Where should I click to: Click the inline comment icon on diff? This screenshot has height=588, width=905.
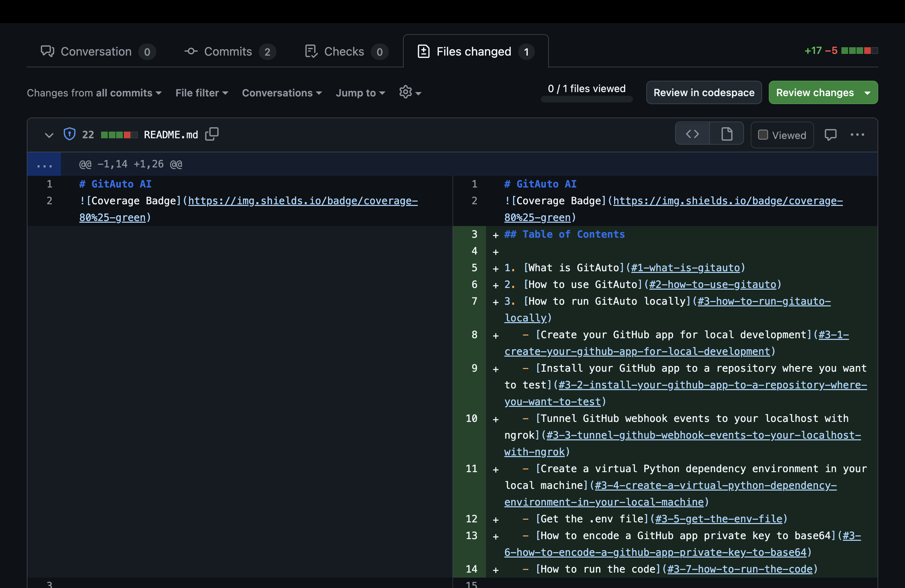click(x=830, y=134)
